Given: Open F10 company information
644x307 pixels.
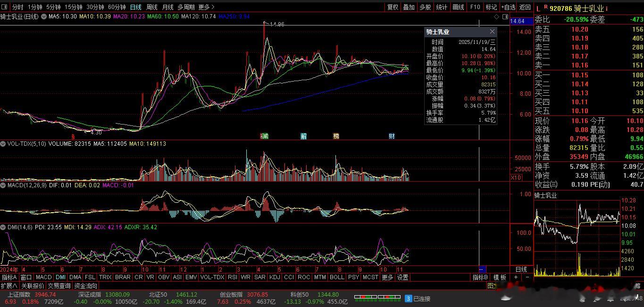Looking at the screenshot, I should (475, 7).
